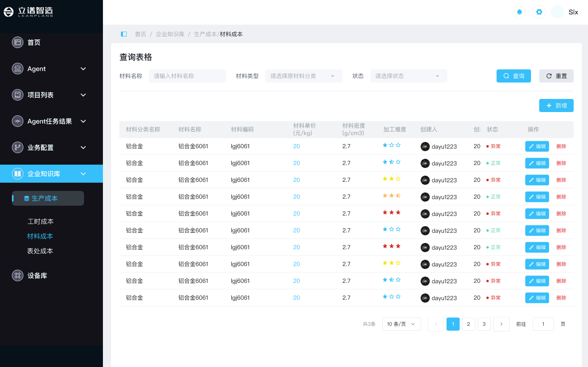Screen dimensions: 588x367
Task: Open settings via the gear icon
Action: coord(539,12)
